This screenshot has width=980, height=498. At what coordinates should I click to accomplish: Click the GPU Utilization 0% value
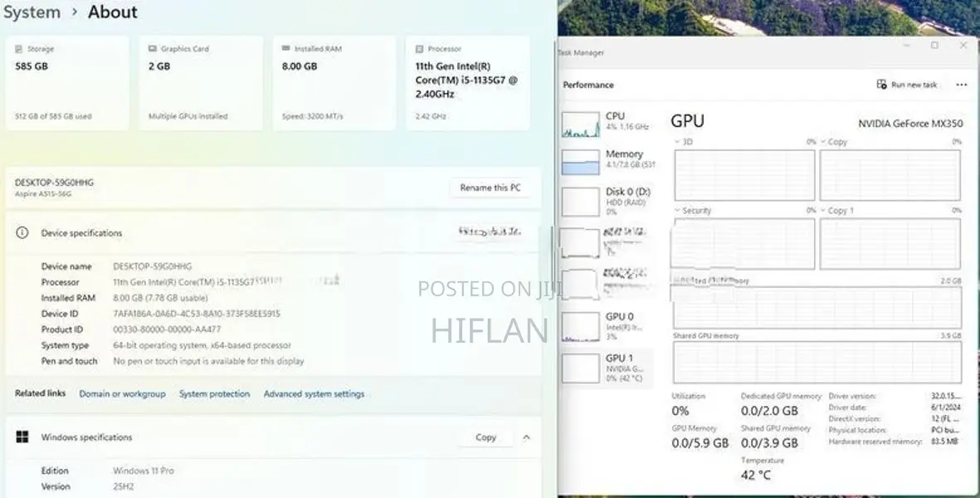[x=680, y=411]
